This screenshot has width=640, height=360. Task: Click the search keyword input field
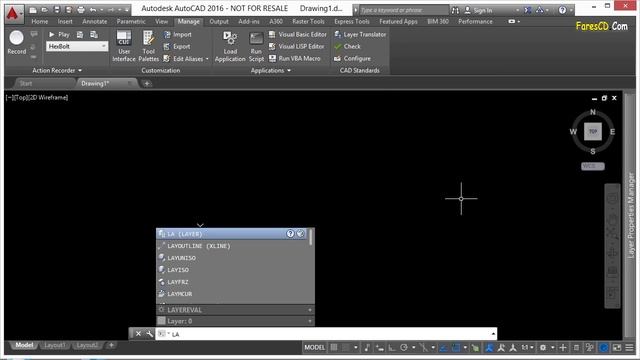403,10
